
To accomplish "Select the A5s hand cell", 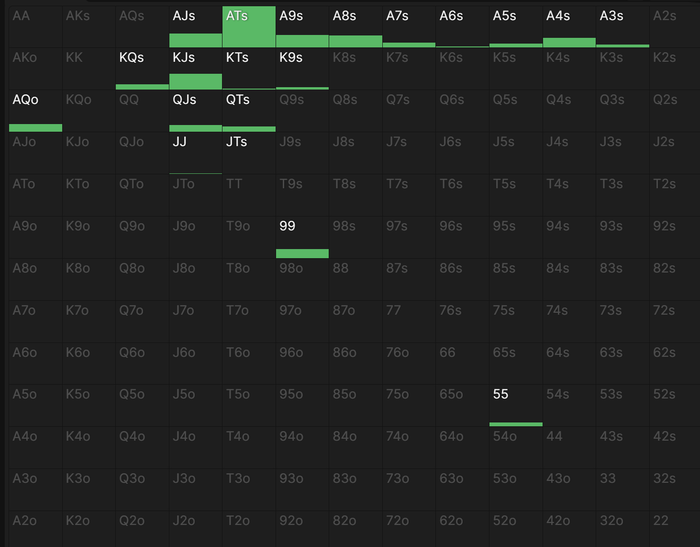I will tap(516, 27).
